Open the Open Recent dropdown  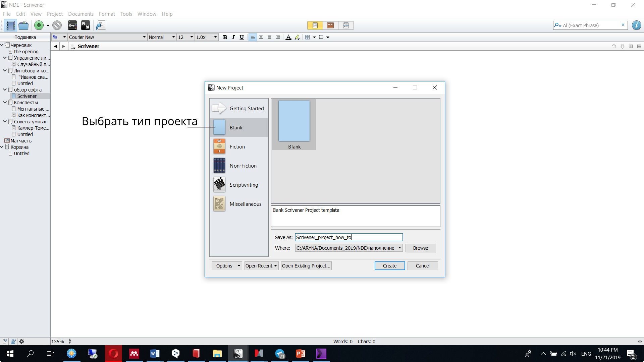coord(261,266)
